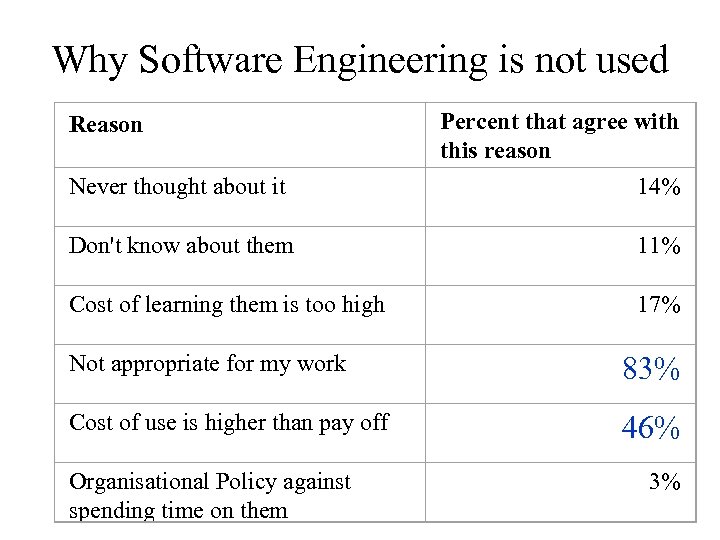Image resolution: width=720 pixels, height=540 pixels.
Task: Click the 'Reason' column header
Action: click(x=106, y=125)
